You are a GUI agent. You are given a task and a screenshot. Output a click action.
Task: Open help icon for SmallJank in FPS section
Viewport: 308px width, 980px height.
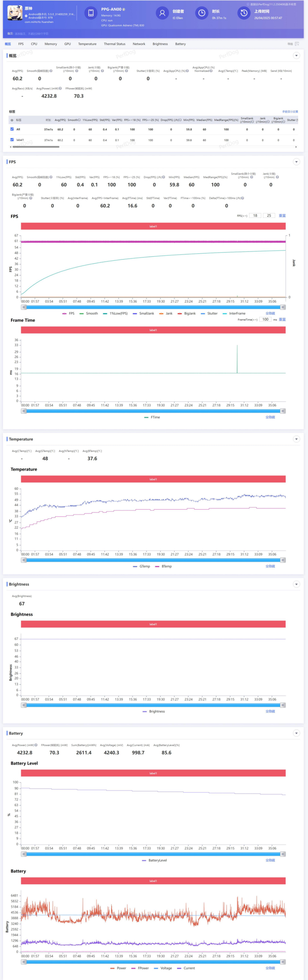tap(251, 177)
